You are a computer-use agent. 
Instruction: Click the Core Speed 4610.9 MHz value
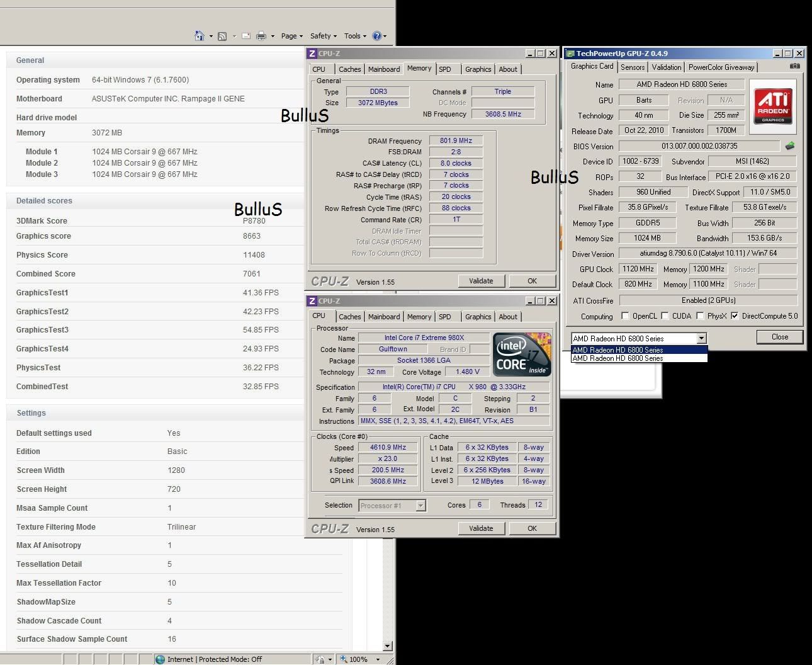point(388,447)
